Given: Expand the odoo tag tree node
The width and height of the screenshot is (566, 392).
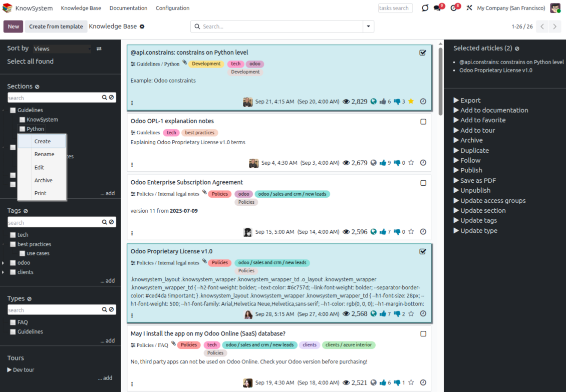Looking at the screenshot, I should click(x=3, y=263).
